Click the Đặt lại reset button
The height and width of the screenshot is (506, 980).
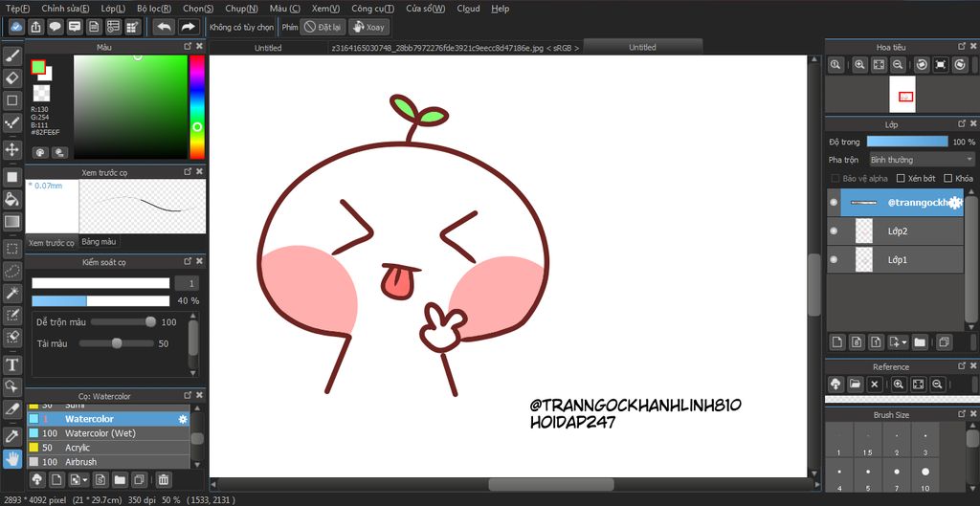coord(323,28)
